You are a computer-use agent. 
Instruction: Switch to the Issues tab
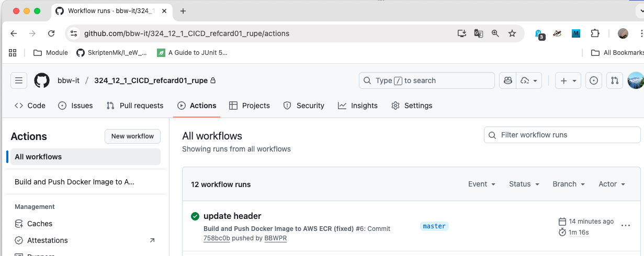point(75,106)
